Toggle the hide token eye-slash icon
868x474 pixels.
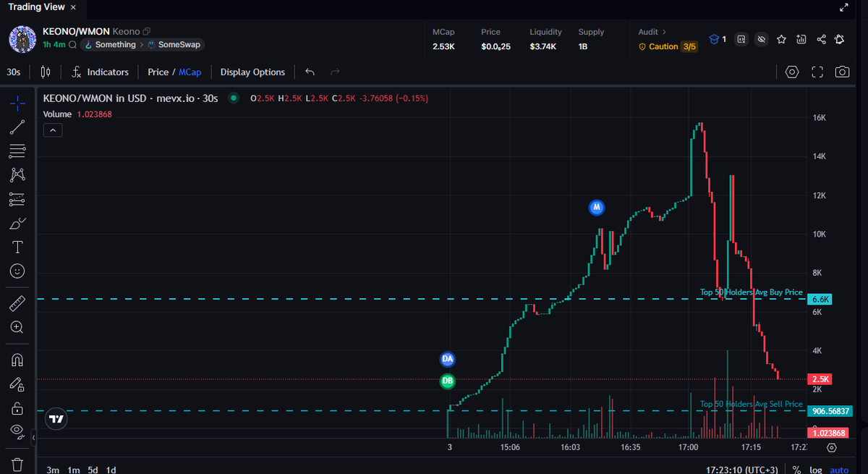[x=761, y=39]
